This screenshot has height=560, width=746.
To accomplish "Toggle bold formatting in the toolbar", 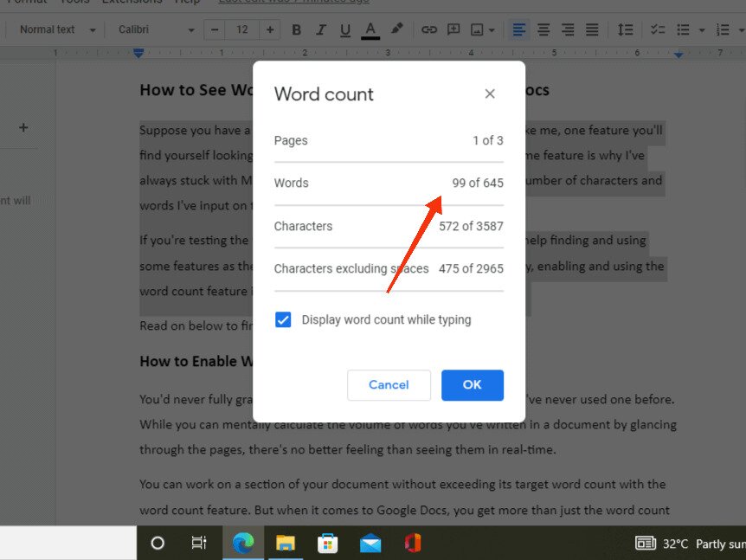I will click(296, 30).
